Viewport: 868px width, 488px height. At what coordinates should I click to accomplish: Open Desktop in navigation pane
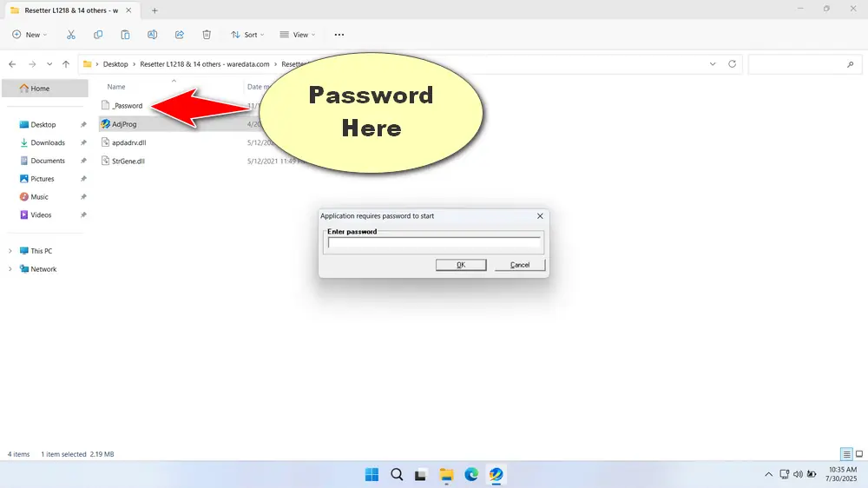(x=45, y=125)
